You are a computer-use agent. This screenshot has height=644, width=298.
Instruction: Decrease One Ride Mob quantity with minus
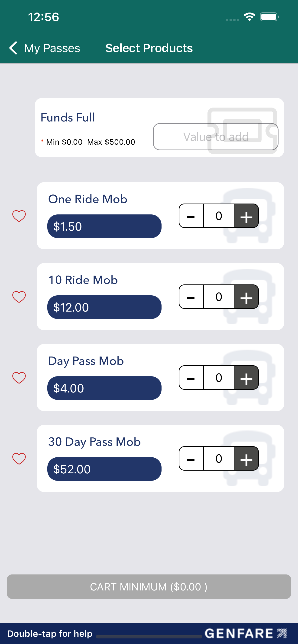[191, 216]
